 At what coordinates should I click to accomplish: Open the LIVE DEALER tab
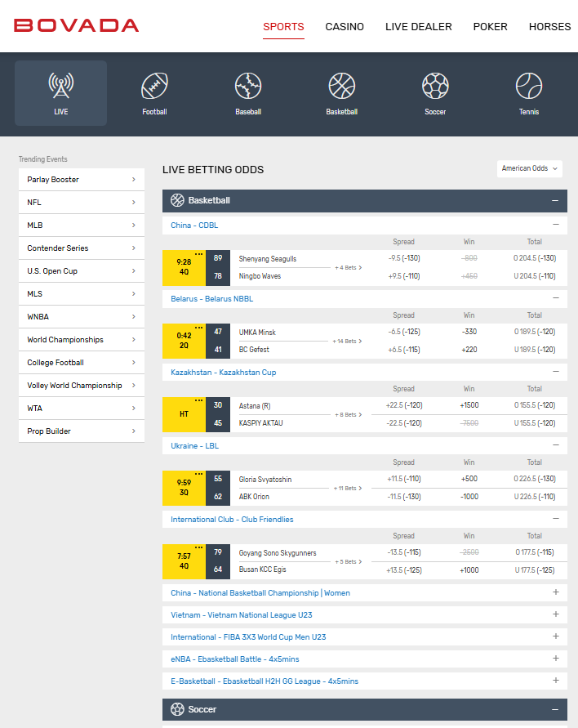coord(418,27)
